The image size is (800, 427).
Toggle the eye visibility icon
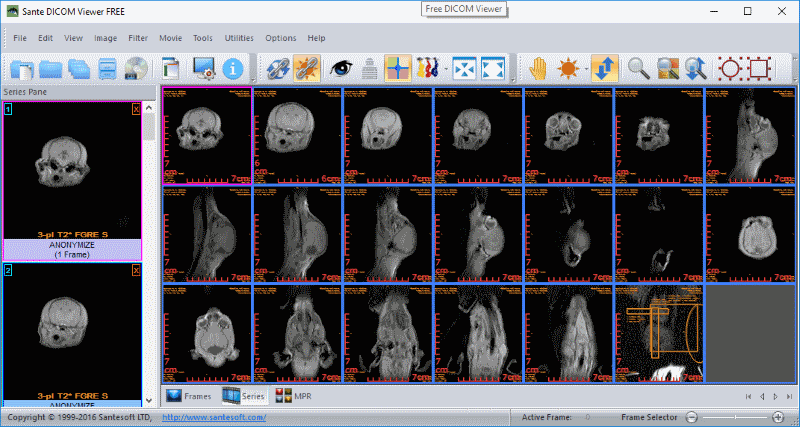tap(341, 68)
